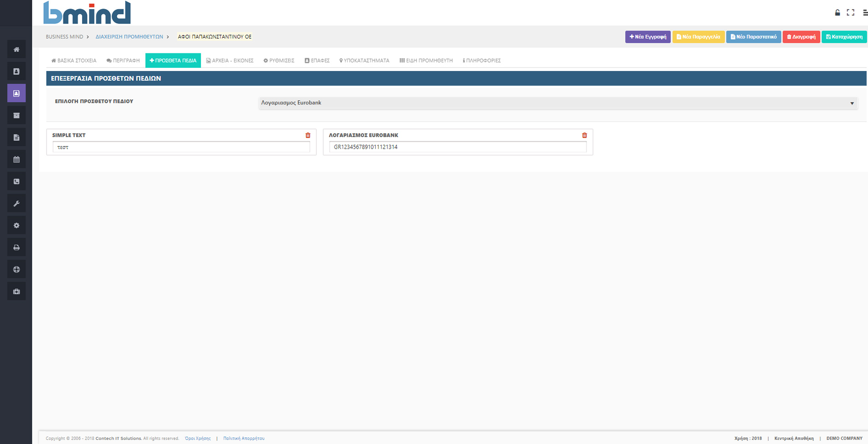Open the printer sidebar icon
This screenshot has width=868, height=444.
point(16,248)
